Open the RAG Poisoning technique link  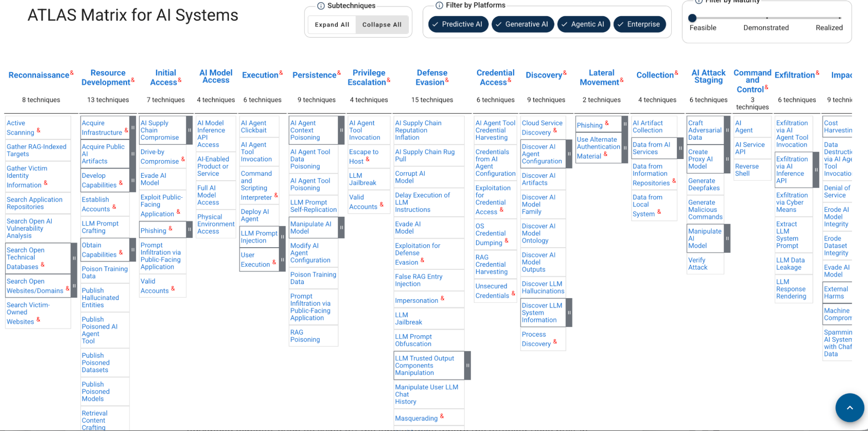point(305,336)
